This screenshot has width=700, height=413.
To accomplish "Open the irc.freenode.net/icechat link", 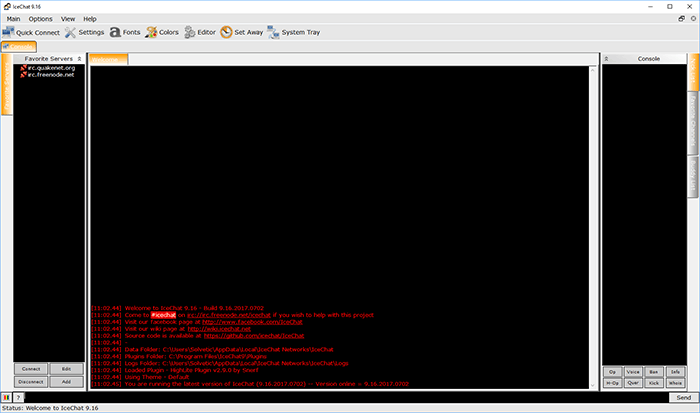I will coord(229,315).
